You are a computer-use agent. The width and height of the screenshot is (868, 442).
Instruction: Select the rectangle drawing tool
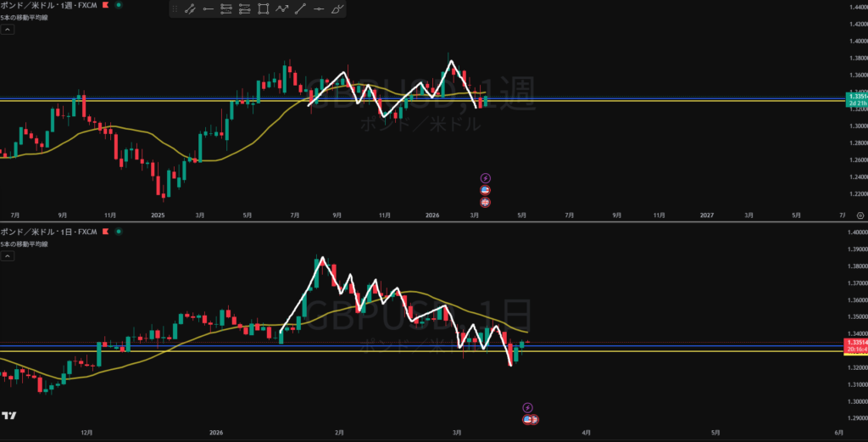264,9
